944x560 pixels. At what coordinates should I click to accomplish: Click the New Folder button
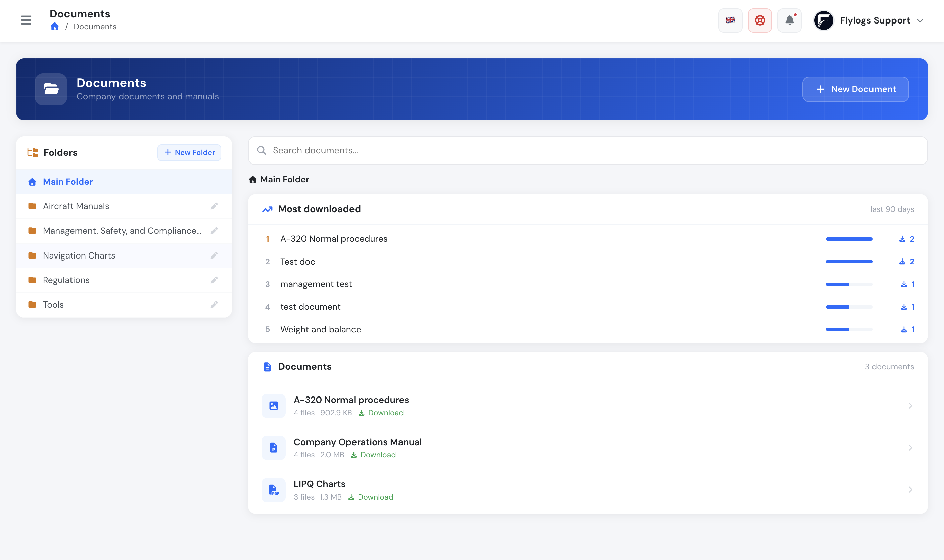[189, 152]
